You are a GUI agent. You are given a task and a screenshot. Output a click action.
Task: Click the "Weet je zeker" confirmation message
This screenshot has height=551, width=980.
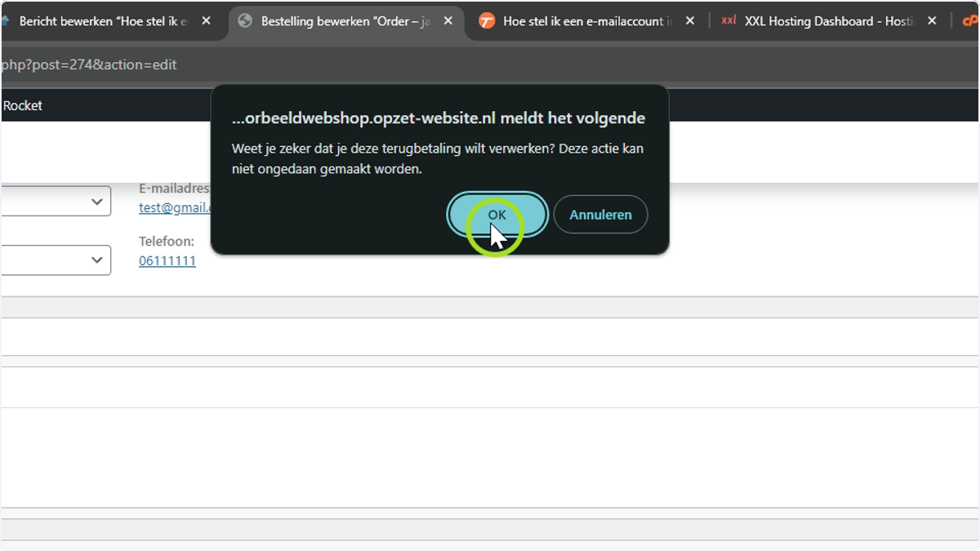coord(438,158)
